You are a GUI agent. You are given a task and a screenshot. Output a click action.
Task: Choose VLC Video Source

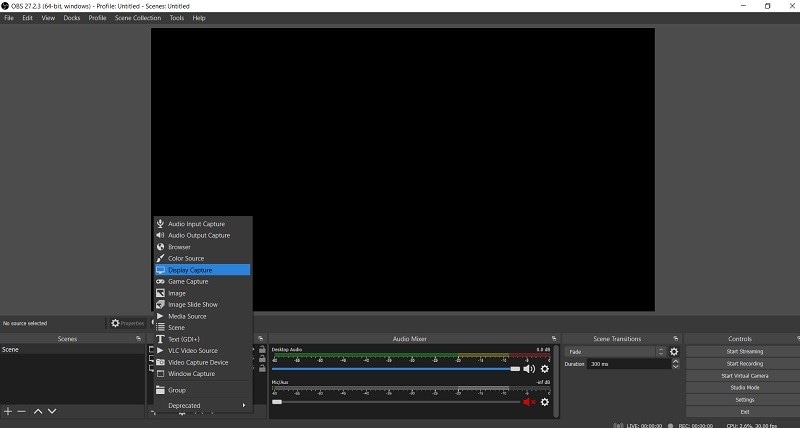(x=203, y=350)
